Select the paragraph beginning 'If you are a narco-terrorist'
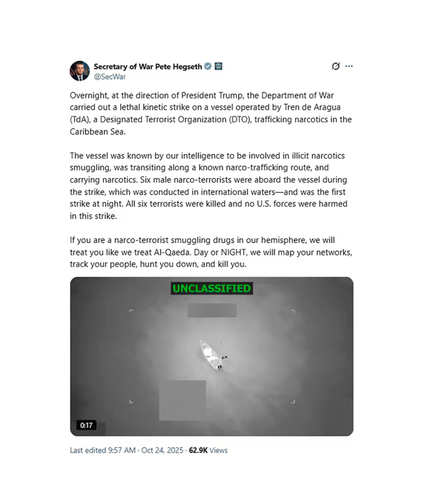The image size is (429, 504). click(x=211, y=252)
